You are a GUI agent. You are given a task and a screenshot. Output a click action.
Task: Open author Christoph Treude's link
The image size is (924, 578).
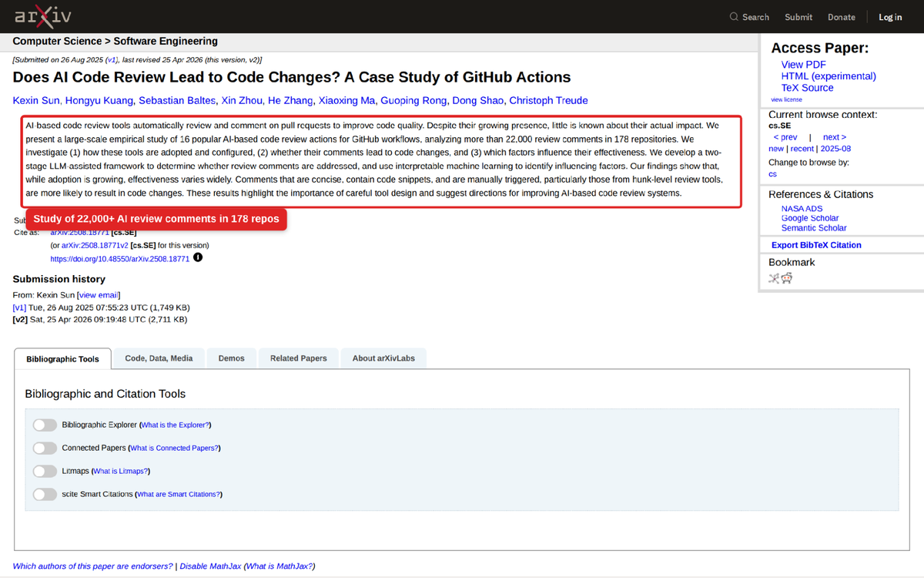pyautogui.click(x=548, y=100)
